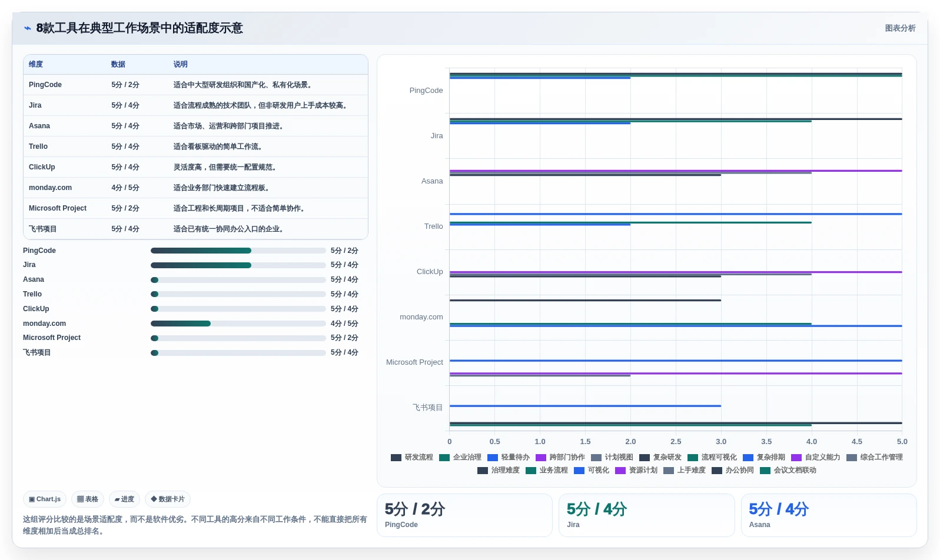Open the Jira 5分 / 4分 summary card
The width and height of the screenshot is (940, 560).
(x=647, y=515)
